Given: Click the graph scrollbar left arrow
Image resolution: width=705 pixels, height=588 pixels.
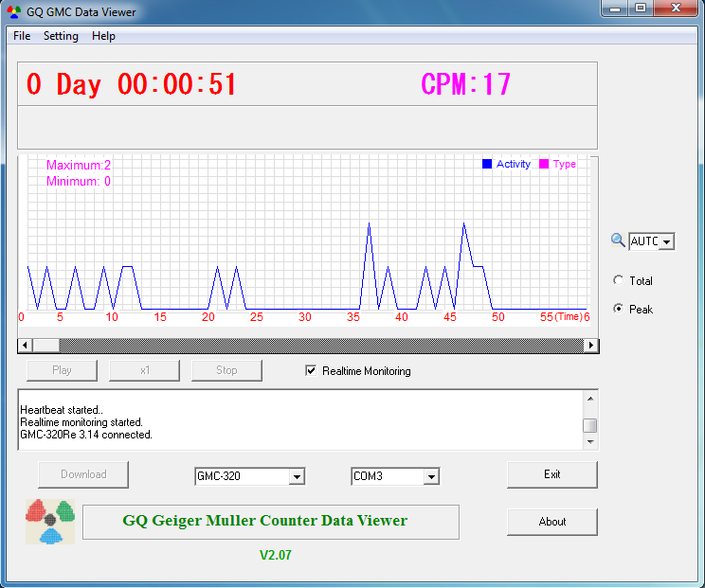Looking at the screenshot, I should click(25, 346).
